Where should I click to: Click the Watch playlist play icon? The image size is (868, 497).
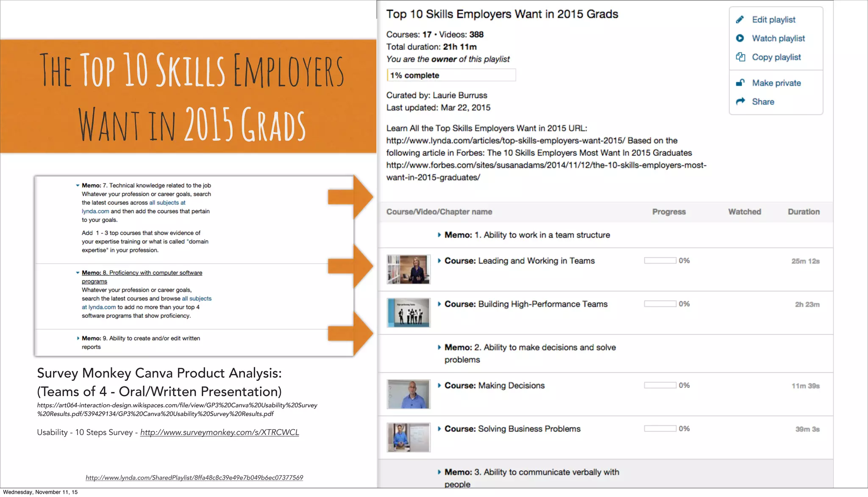740,38
